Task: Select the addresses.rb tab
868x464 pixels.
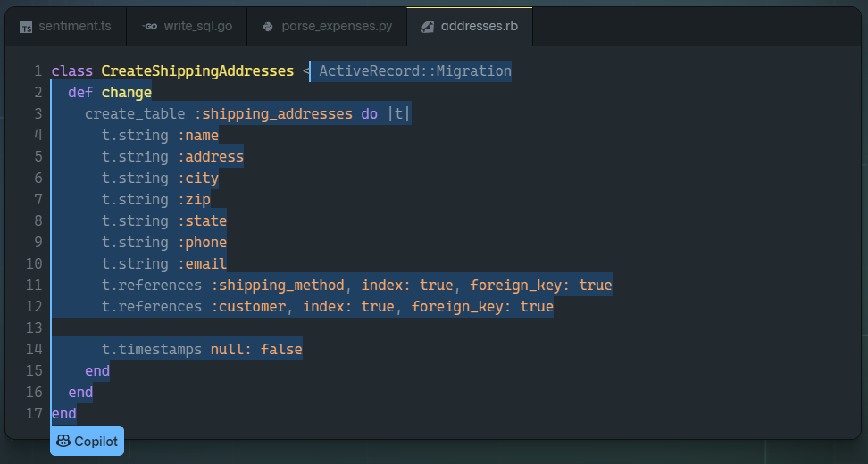Action: click(470, 26)
